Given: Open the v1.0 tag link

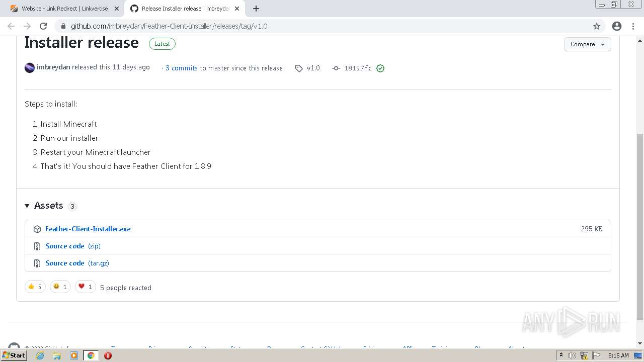Looking at the screenshot, I should click(x=313, y=68).
